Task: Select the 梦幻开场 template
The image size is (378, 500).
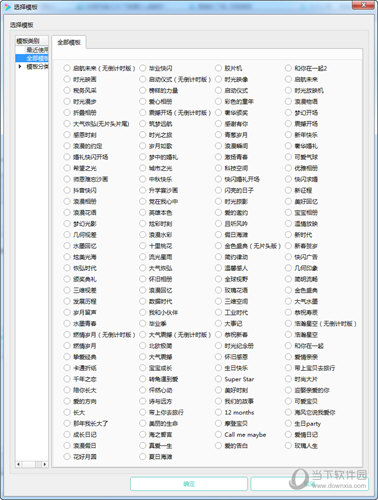Action: pyautogui.click(x=288, y=113)
